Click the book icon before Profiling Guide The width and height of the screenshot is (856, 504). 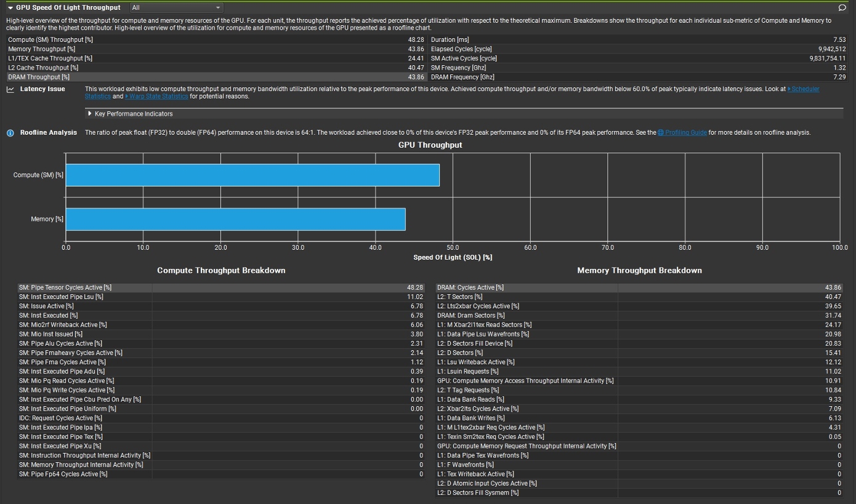point(660,132)
